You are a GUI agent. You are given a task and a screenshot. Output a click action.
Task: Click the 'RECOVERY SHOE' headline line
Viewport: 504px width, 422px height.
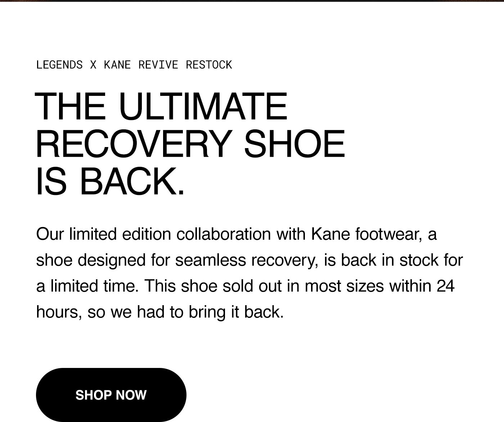[x=190, y=143]
